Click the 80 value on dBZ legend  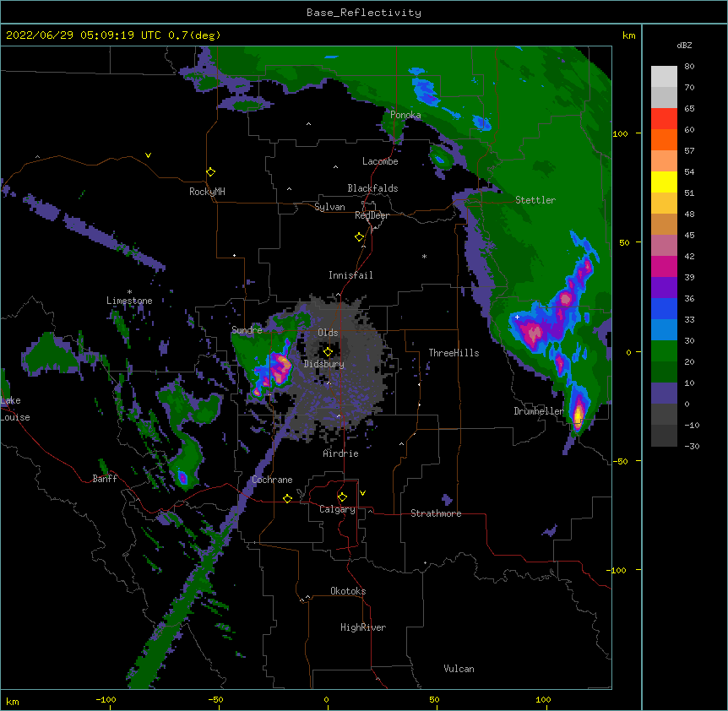click(689, 67)
